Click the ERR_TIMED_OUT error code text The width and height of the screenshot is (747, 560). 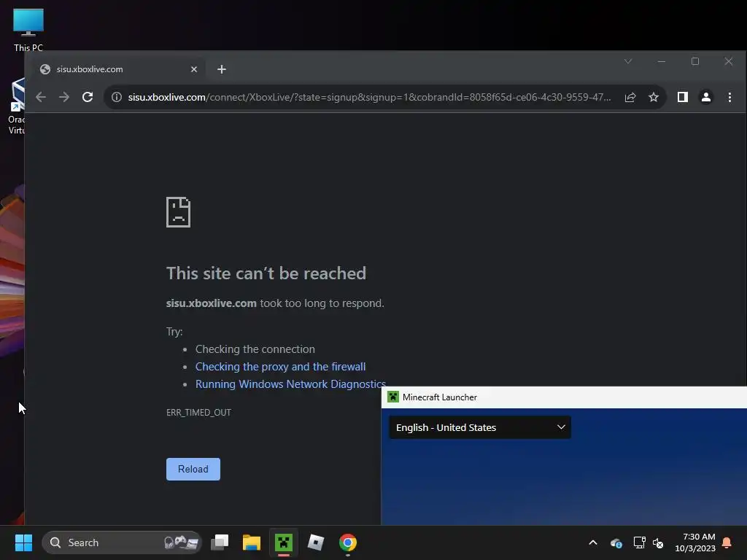coord(198,413)
